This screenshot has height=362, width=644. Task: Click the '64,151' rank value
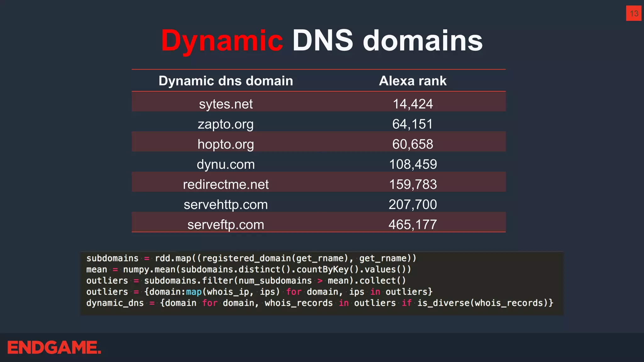(x=413, y=124)
